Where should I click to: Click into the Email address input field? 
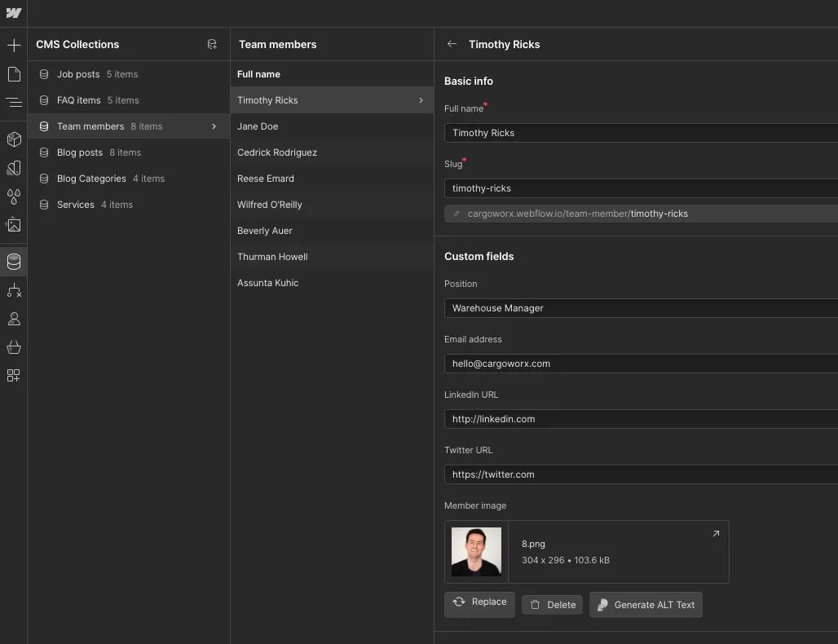point(641,364)
